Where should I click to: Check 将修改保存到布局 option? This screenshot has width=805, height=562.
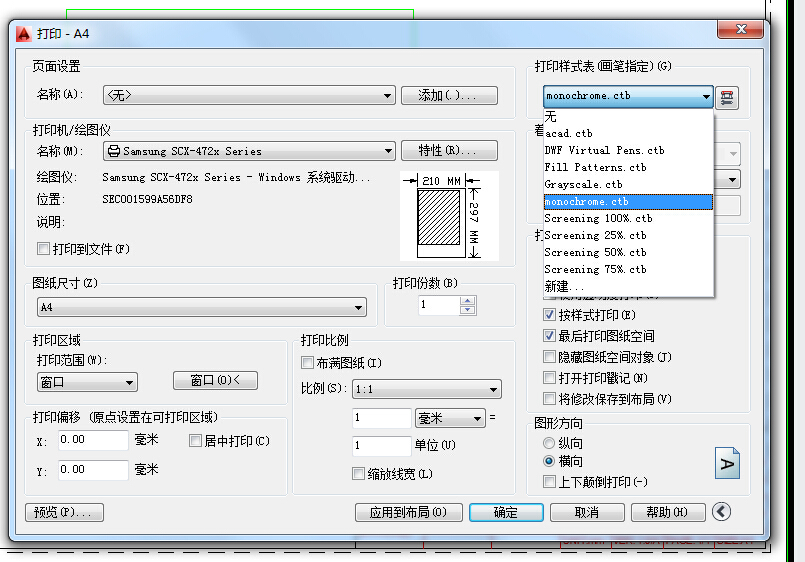coord(549,399)
